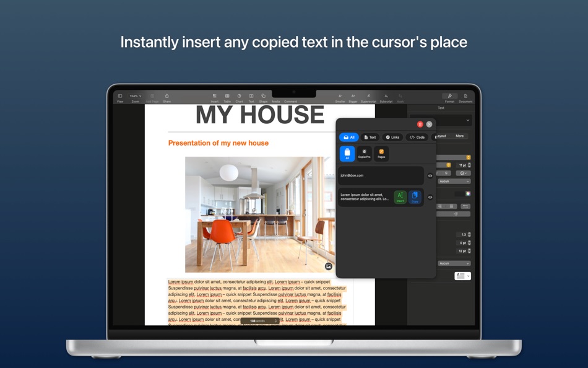Expand the character style dropdown at bottom right
The height and width of the screenshot is (368, 588).
tap(462, 275)
